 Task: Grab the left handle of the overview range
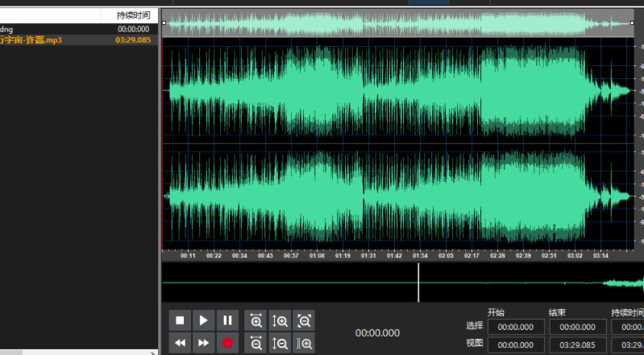[x=164, y=23]
